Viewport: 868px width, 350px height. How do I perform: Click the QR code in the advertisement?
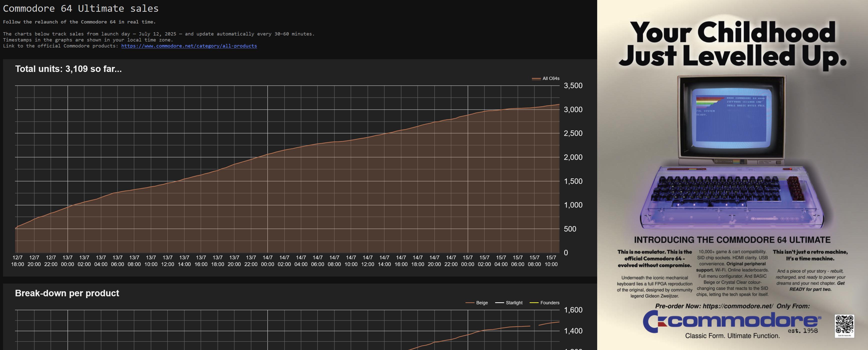(x=844, y=326)
